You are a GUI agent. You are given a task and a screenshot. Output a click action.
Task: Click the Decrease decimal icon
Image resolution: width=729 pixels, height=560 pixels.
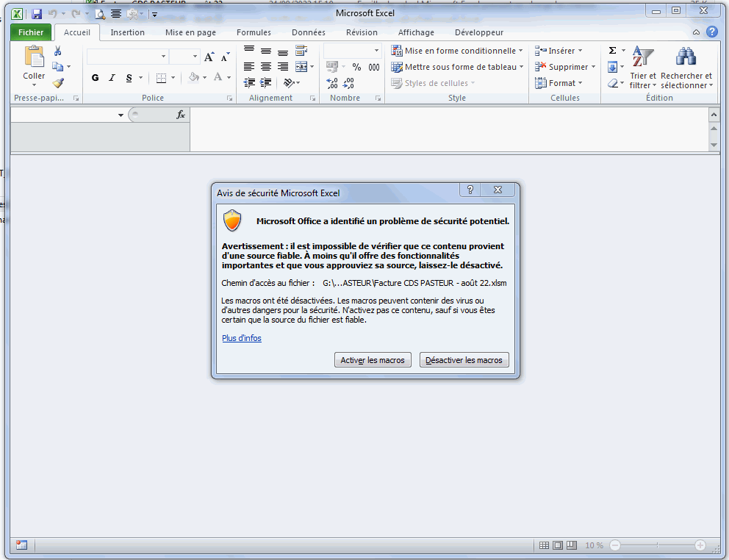348,83
